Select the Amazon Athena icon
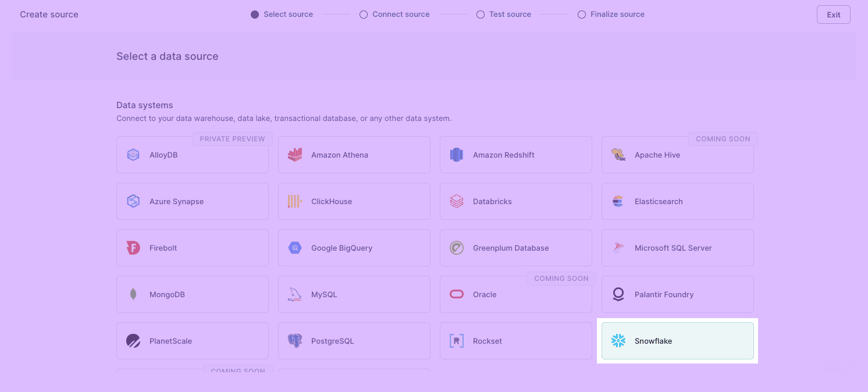 pos(295,155)
